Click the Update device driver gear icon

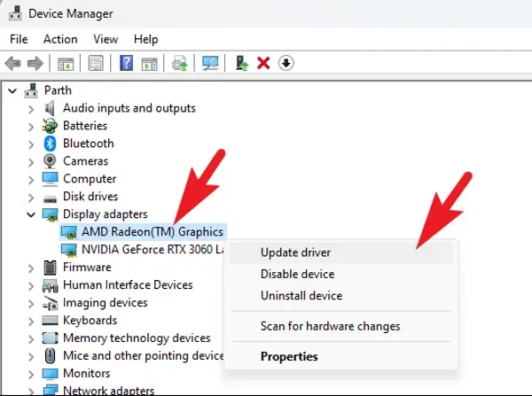179,63
